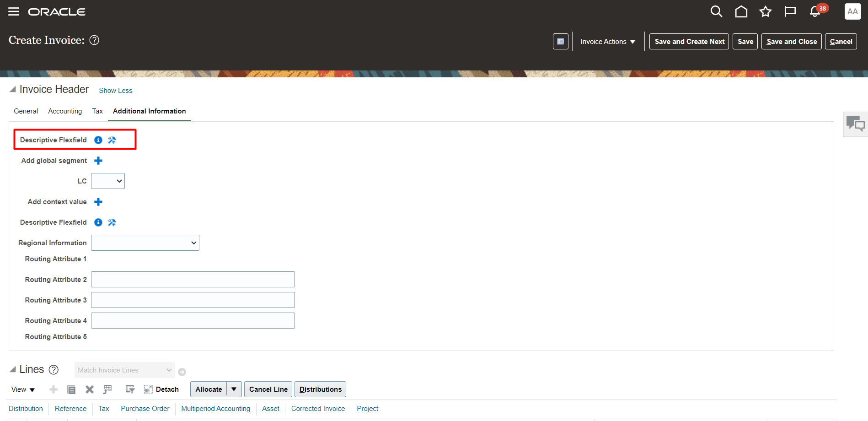The image size is (868, 421).
Task: Expand the Allocate dropdown arrow
Action: tap(234, 389)
